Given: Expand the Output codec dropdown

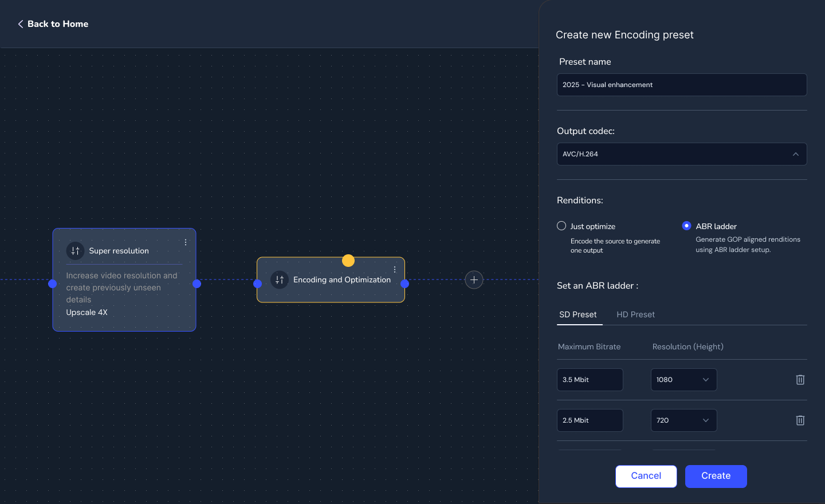Looking at the screenshot, I should pyautogui.click(x=682, y=154).
